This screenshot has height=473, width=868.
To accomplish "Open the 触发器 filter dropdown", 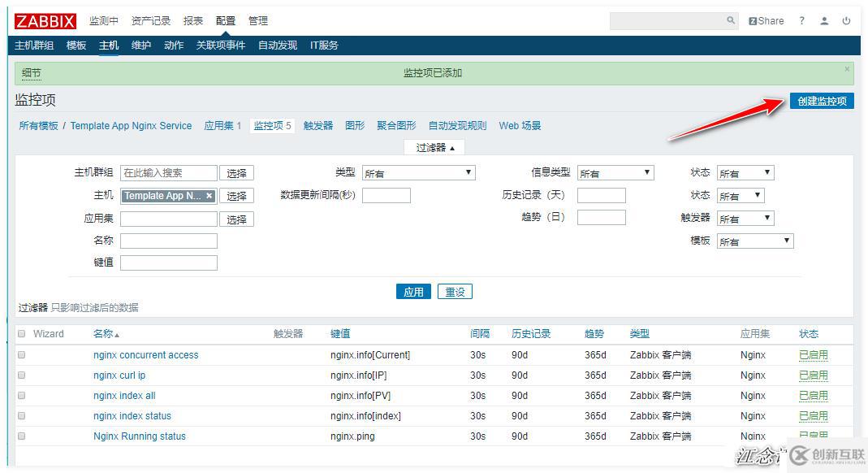I will click(x=745, y=219).
